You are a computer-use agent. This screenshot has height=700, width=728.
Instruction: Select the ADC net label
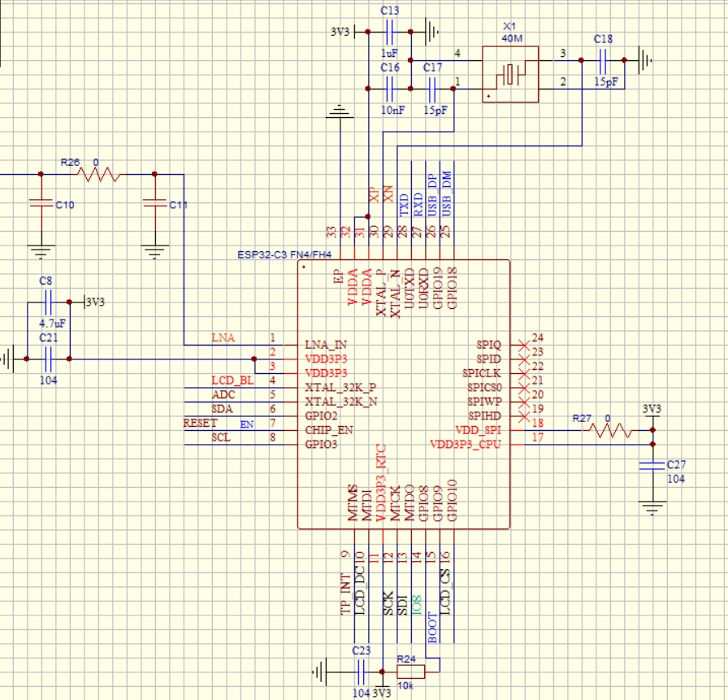pos(223,395)
